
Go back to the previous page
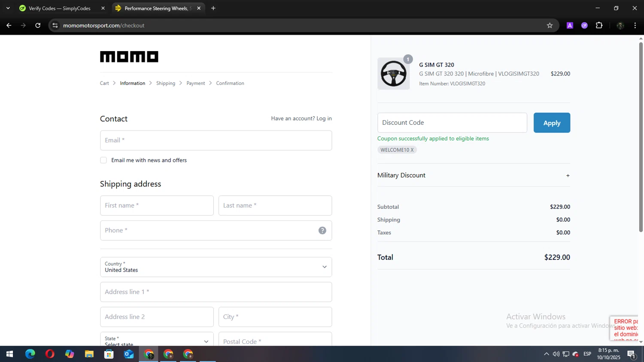tap(9, 25)
